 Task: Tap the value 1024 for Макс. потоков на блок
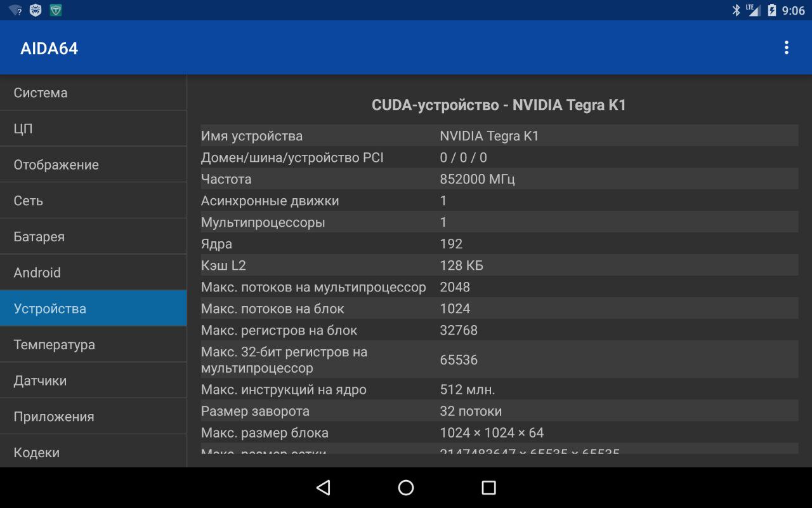point(455,309)
